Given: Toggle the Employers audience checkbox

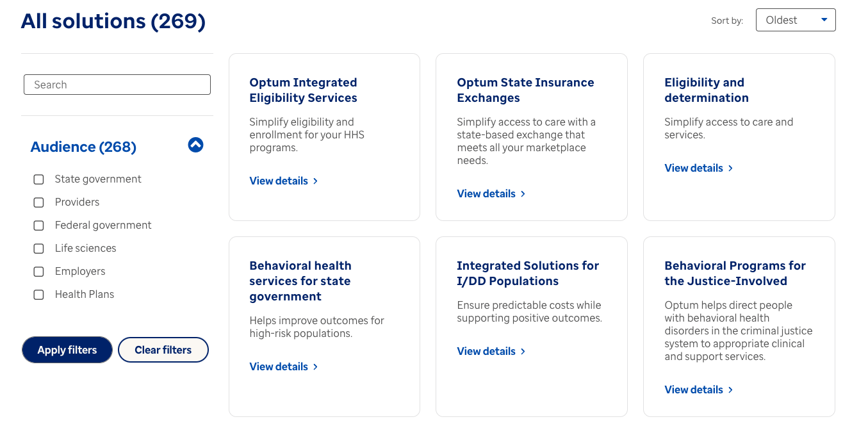Looking at the screenshot, I should tap(38, 272).
